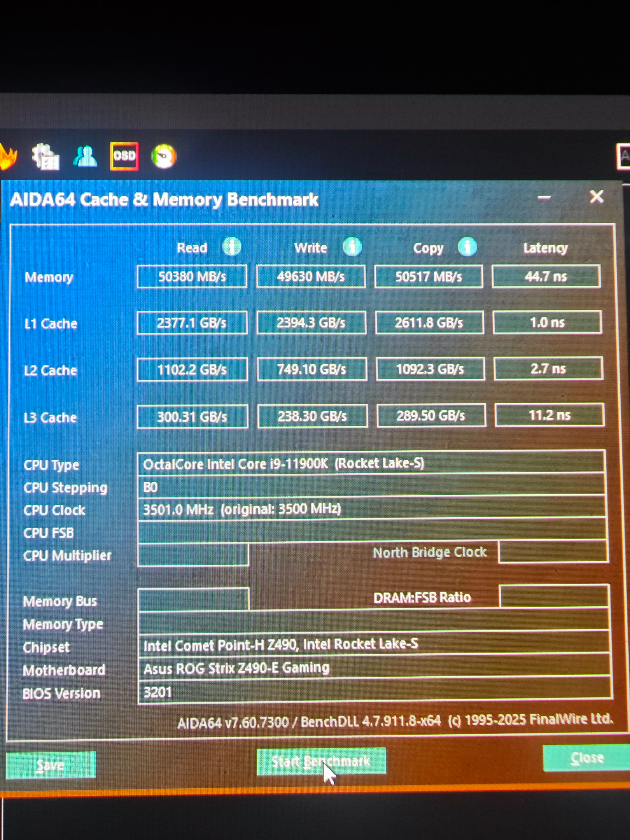
Task: Click the round gauge toolbar icon
Action: (164, 156)
